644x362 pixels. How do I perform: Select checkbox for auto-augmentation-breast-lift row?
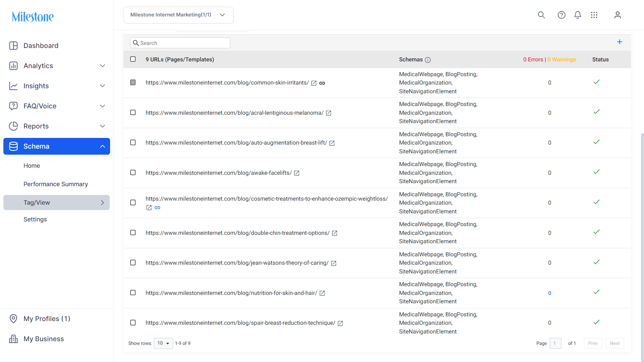pos(133,143)
